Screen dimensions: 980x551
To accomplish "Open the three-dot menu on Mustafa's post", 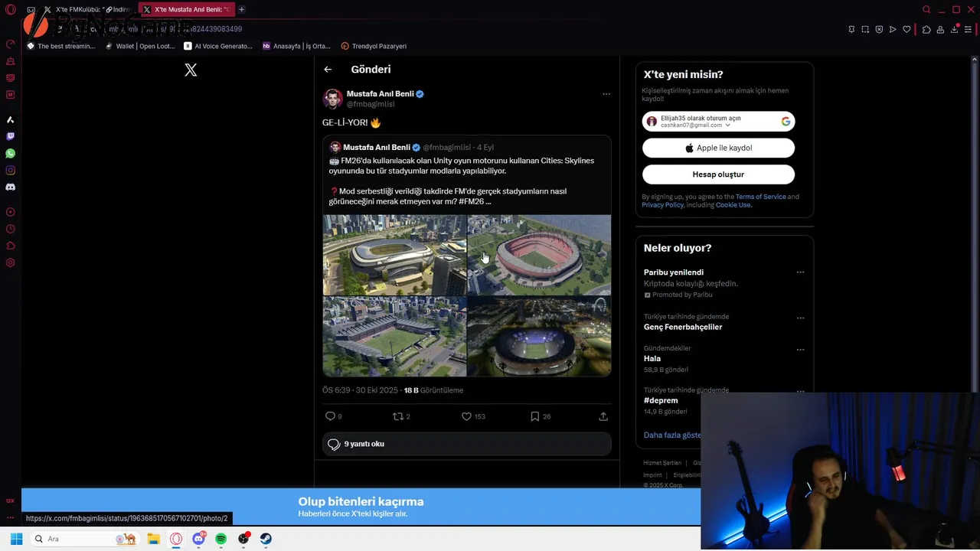I will [x=606, y=94].
